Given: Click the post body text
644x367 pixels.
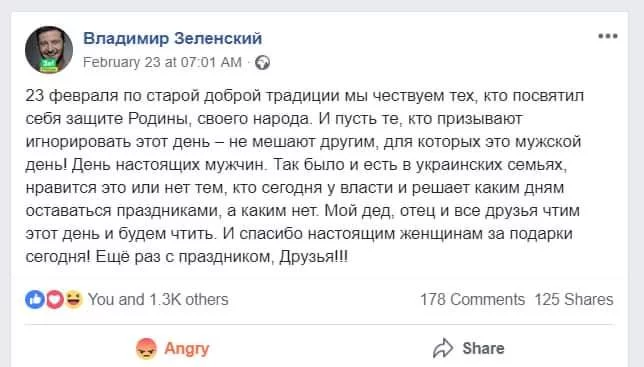Looking at the screenshot, I should coord(304,176).
